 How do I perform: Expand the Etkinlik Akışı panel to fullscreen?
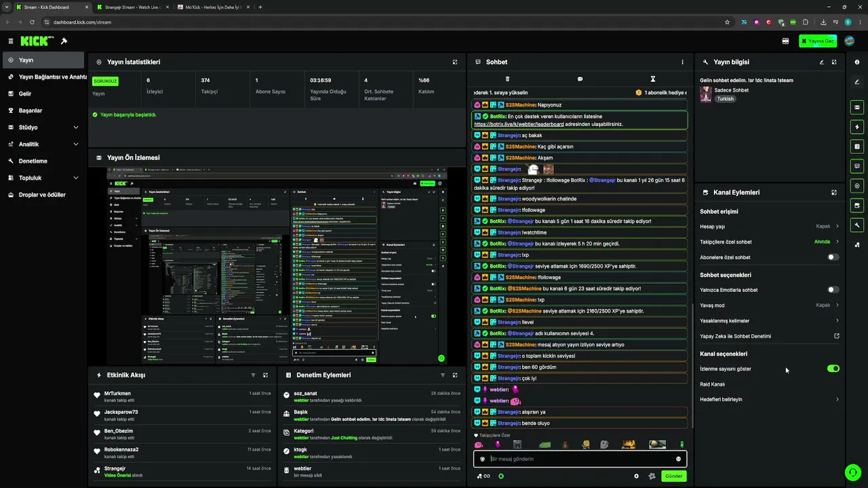pos(265,375)
